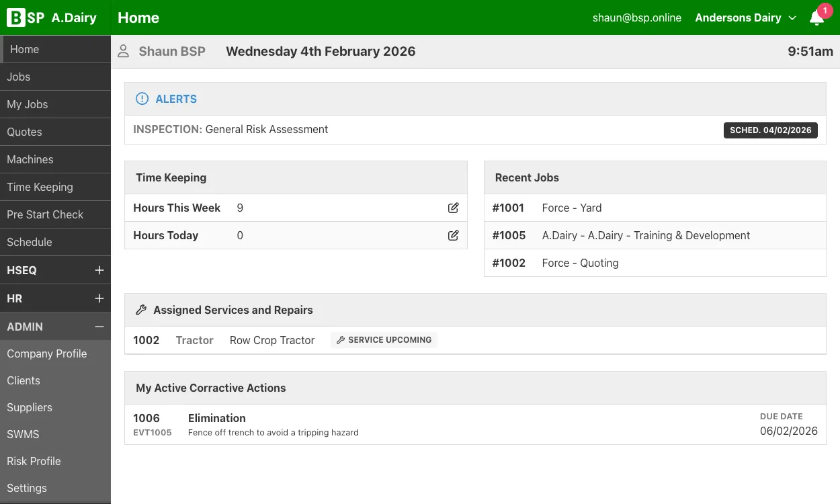The height and width of the screenshot is (504, 840).
Task: Click the EVT1005 event reference
Action: click(153, 433)
